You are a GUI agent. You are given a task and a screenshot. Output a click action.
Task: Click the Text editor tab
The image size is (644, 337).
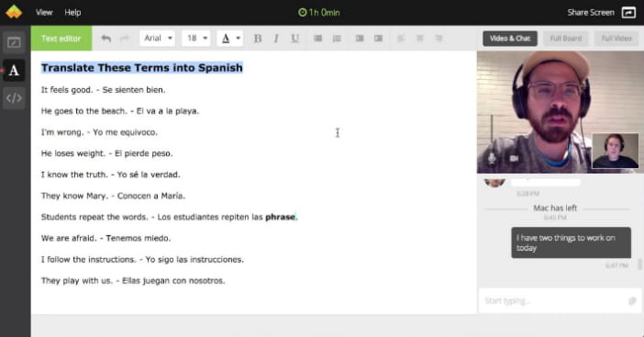(61, 39)
